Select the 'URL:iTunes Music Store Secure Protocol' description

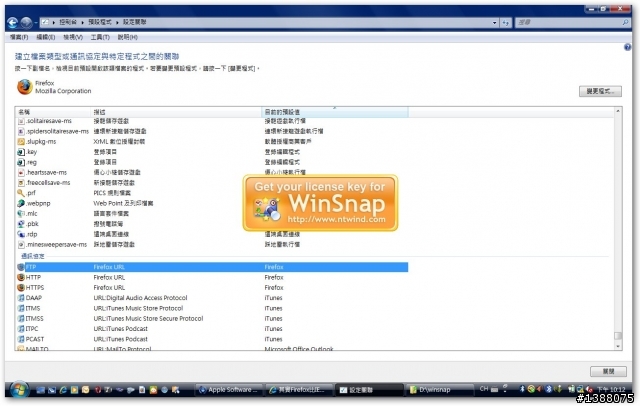tap(148, 319)
